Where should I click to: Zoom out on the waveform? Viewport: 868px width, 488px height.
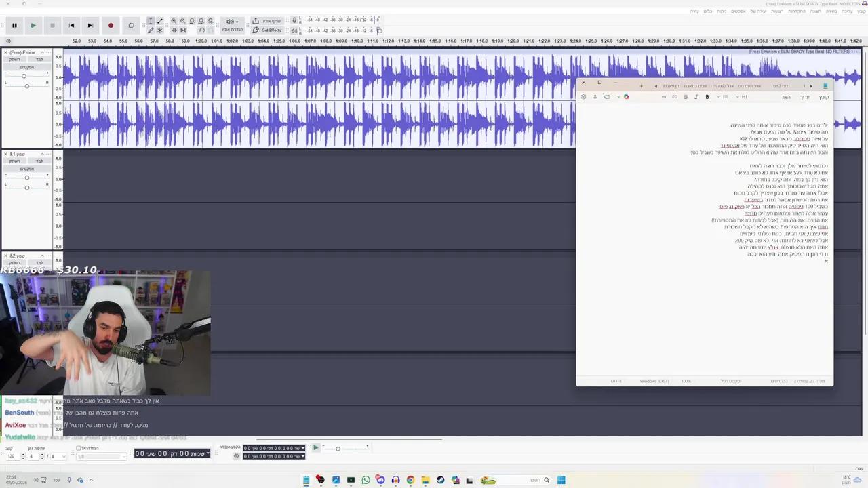pos(182,21)
